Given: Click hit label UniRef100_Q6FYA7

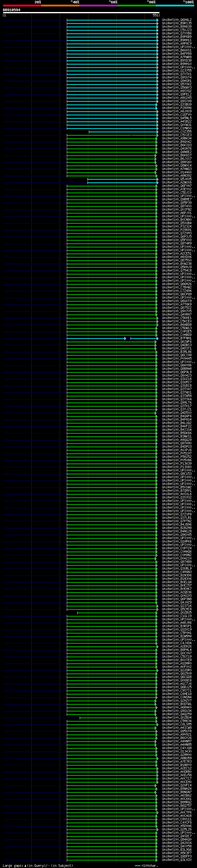Looking at the screenshot, I should (x=176, y=186).
